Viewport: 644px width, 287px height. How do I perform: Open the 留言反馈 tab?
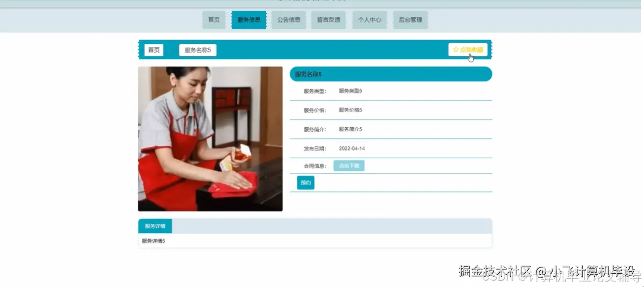tap(329, 20)
